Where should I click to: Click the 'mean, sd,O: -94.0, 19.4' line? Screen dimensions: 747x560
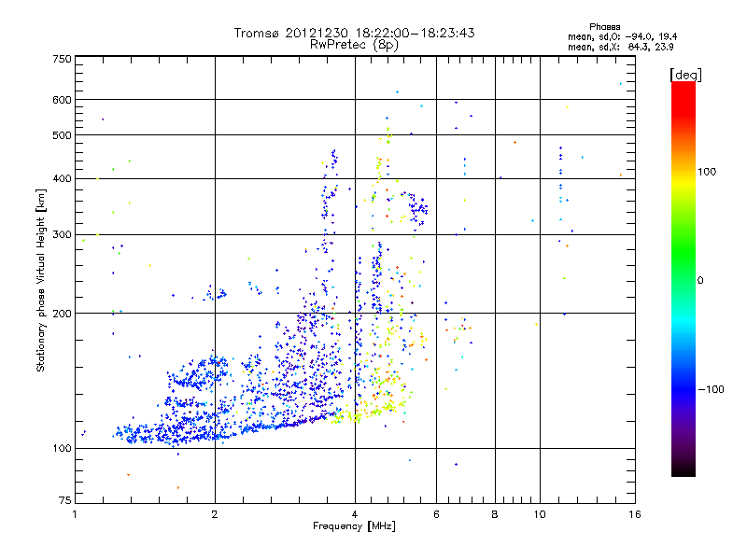622,36
